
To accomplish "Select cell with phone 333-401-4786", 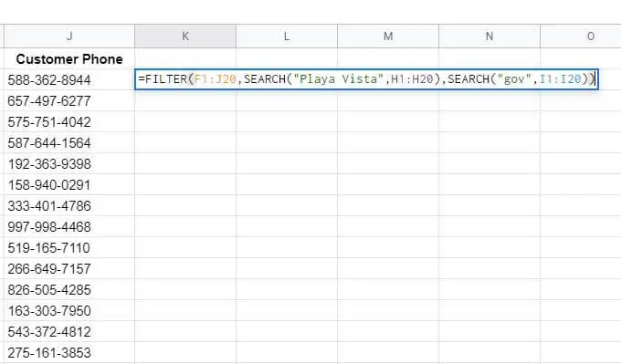I will click(x=69, y=206).
